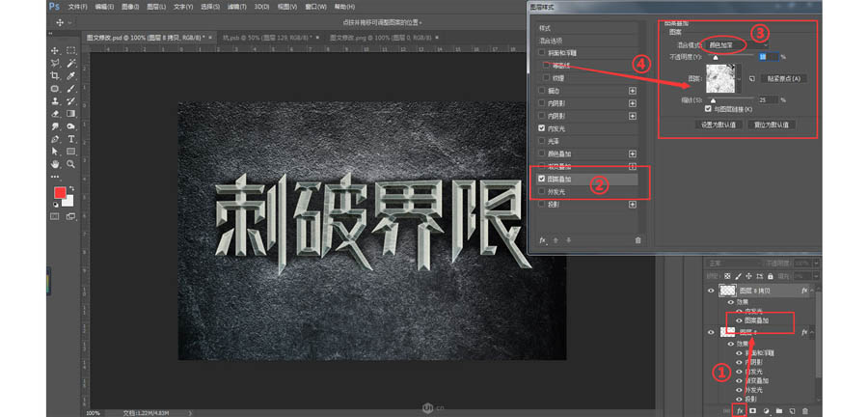Open the Move tool preset dropdown in options bar
The height and width of the screenshot is (417, 868).
pyautogui.click(x=69, y=23)
